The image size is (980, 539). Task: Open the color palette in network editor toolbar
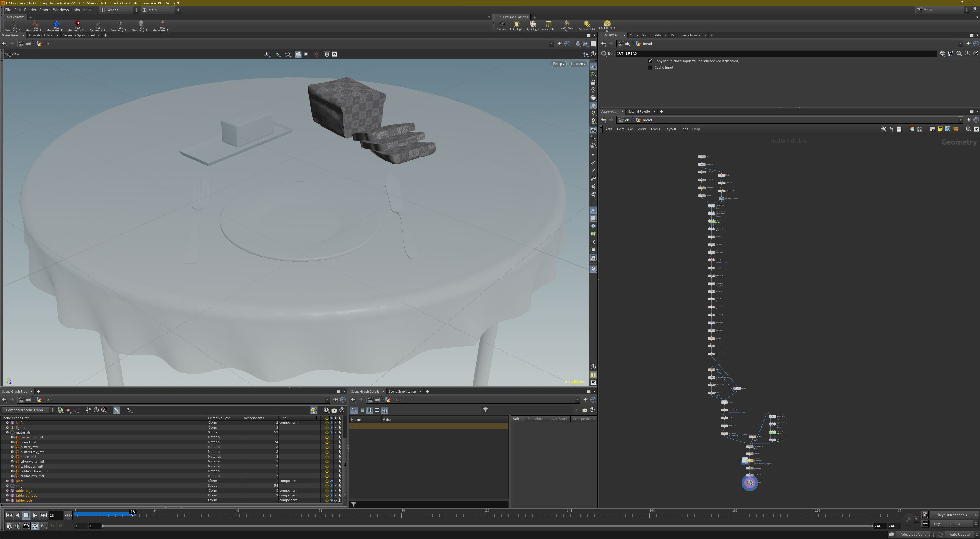pyautogui.click(x=912, y=129)
